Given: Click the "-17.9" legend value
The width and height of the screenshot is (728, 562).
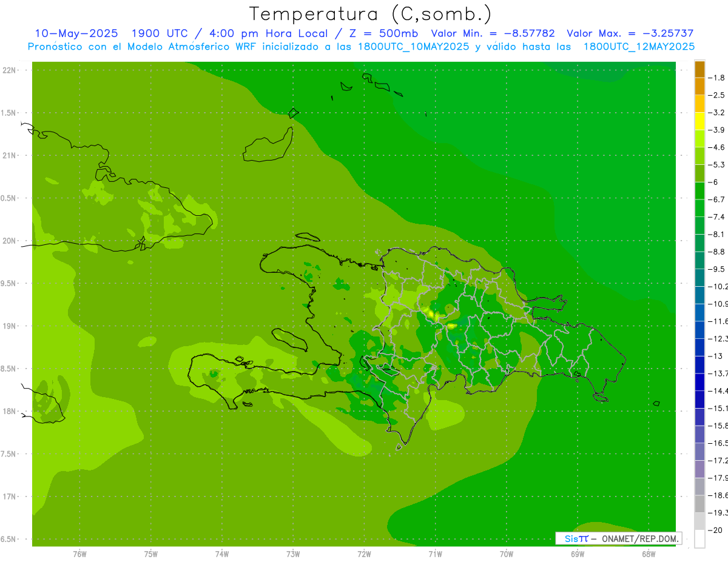Looking at the screenshot, I should coord(718,477).
